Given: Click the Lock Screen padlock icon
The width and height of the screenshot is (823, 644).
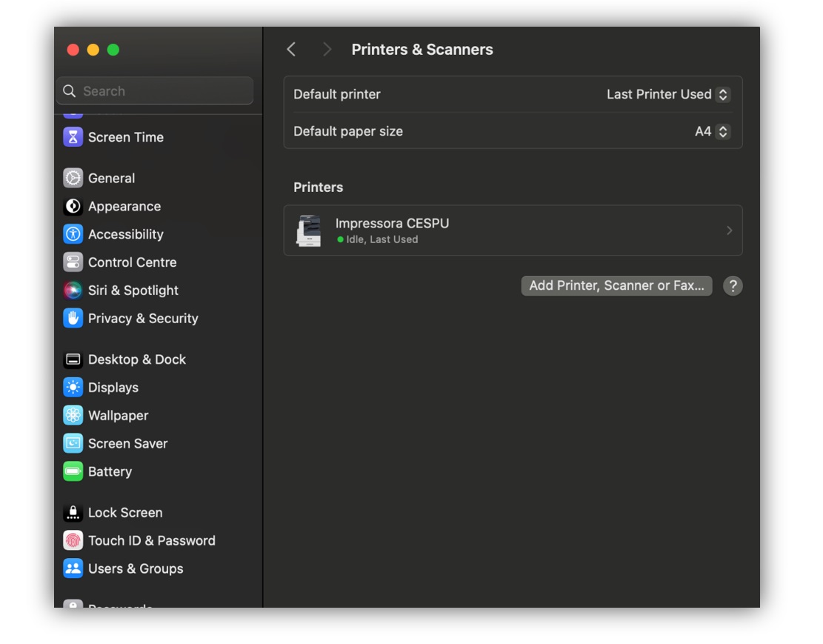Looking at the screenshot, I should pyautogui.click(x=73, y=513).
